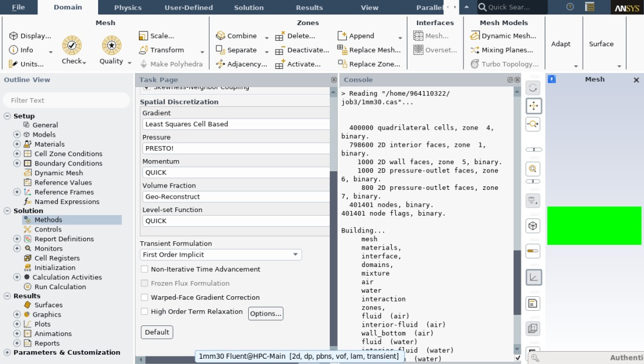Expand the Report Definitions tree node
644x364 pixels.
pos(17,239)
